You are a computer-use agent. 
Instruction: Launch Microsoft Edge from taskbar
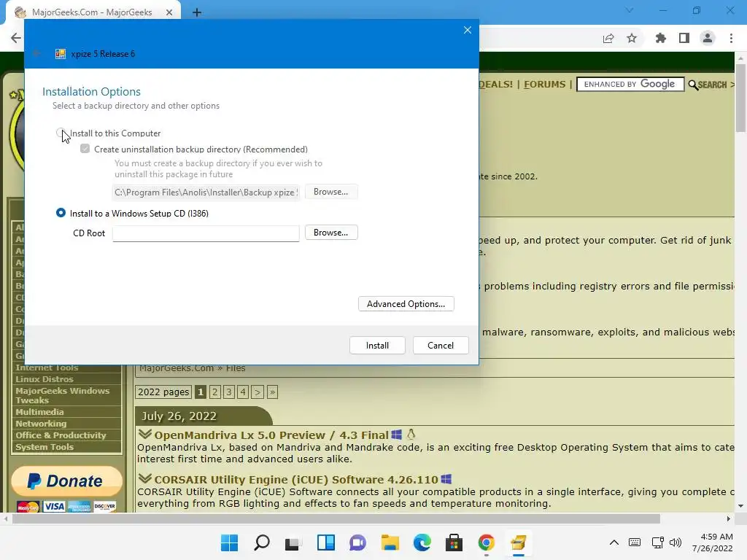tap(422, 542)
